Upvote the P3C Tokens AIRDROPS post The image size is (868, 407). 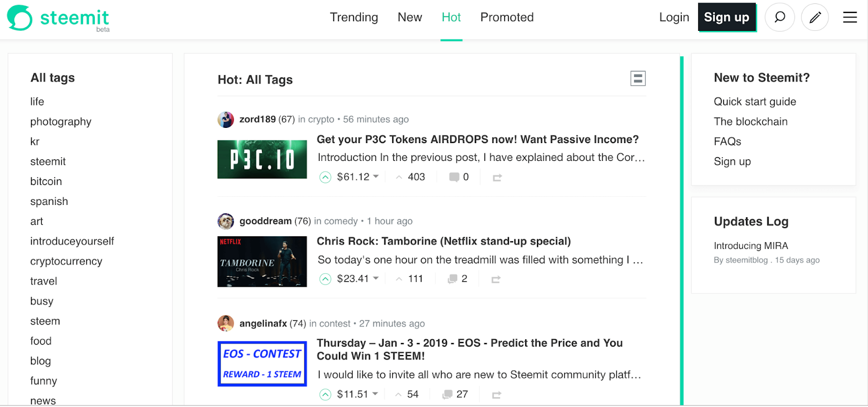(x=325, y=177)
